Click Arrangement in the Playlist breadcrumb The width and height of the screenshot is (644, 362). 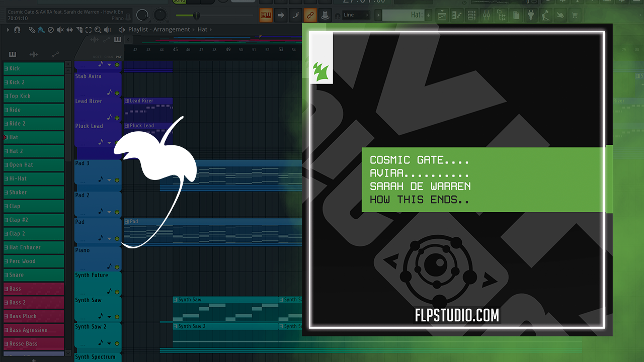pos(172,30)
